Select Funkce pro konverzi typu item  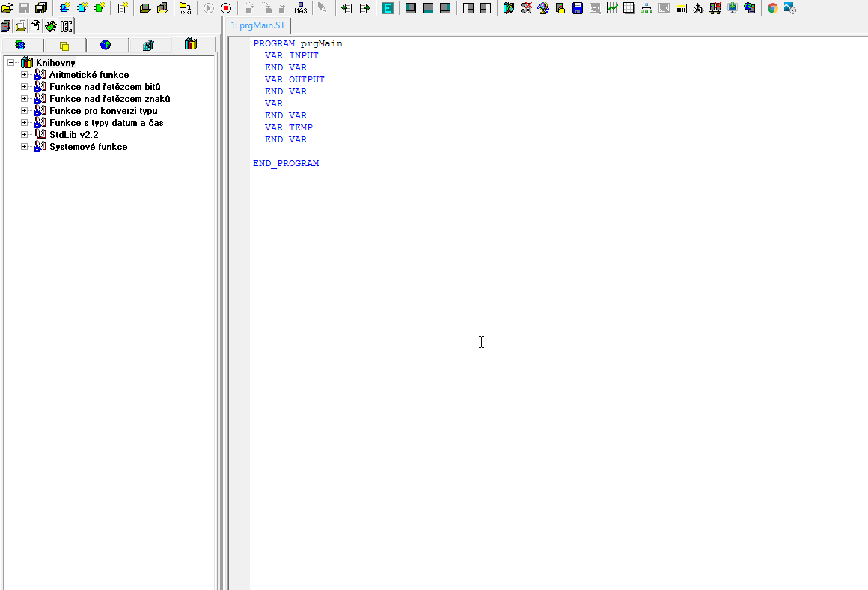[x=103, y=111]
